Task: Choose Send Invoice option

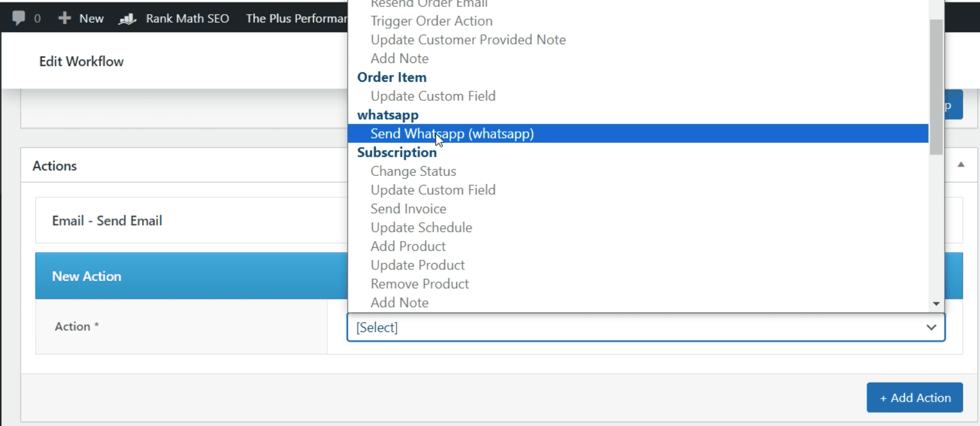Action: point(408,208)
